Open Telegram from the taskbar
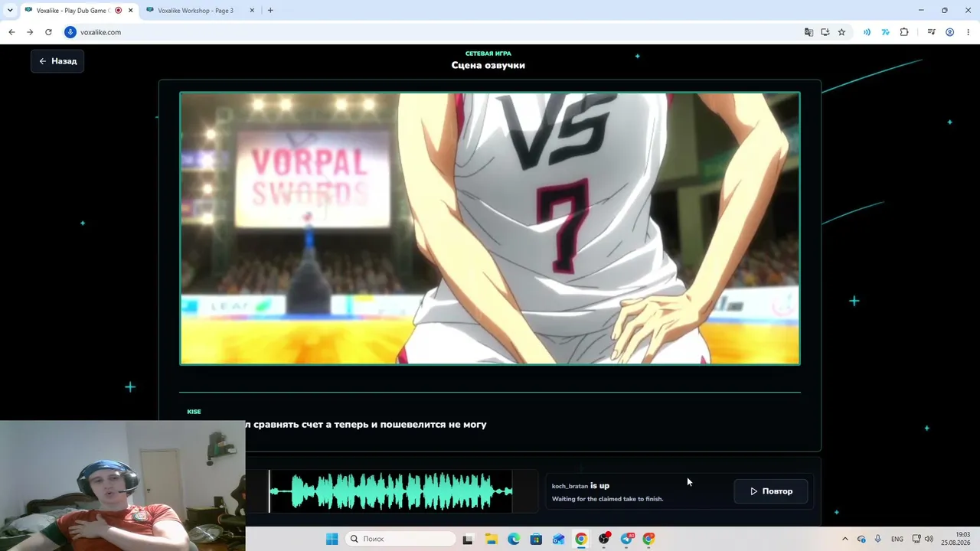This screenshot has width=980, height=551. [627, 539]
